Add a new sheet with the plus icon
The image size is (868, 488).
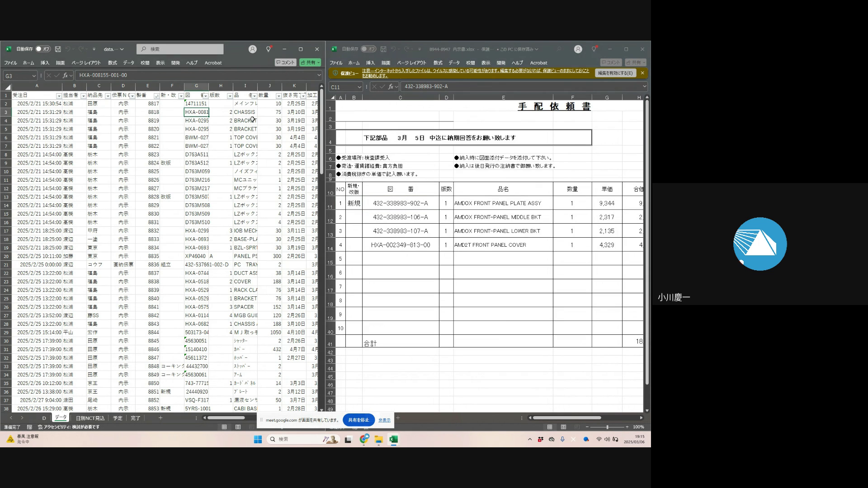160,418
